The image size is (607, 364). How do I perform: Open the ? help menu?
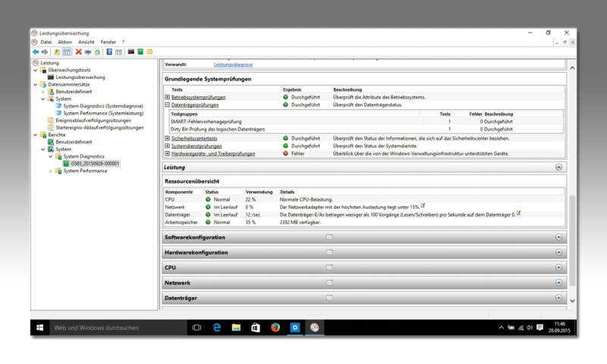(x=123, y=42)
